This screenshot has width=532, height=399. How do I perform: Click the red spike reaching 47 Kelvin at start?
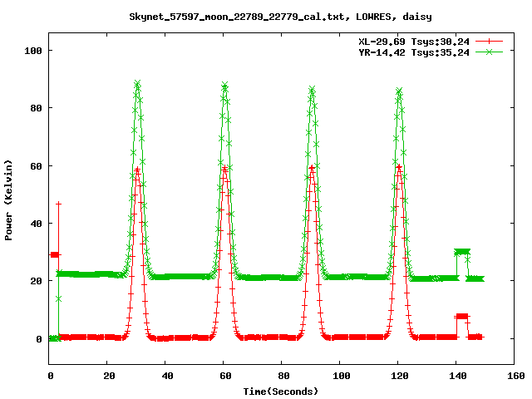point(59,204)
